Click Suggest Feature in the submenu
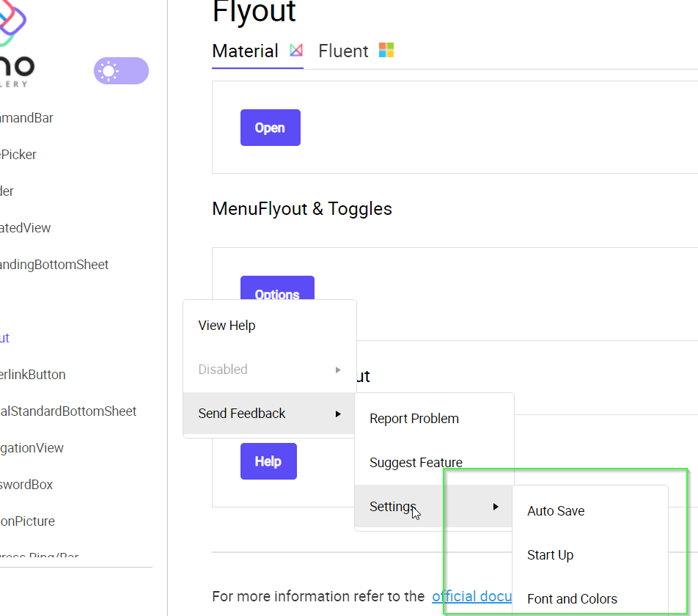This screenshot has width=698, height=616. 416,462
